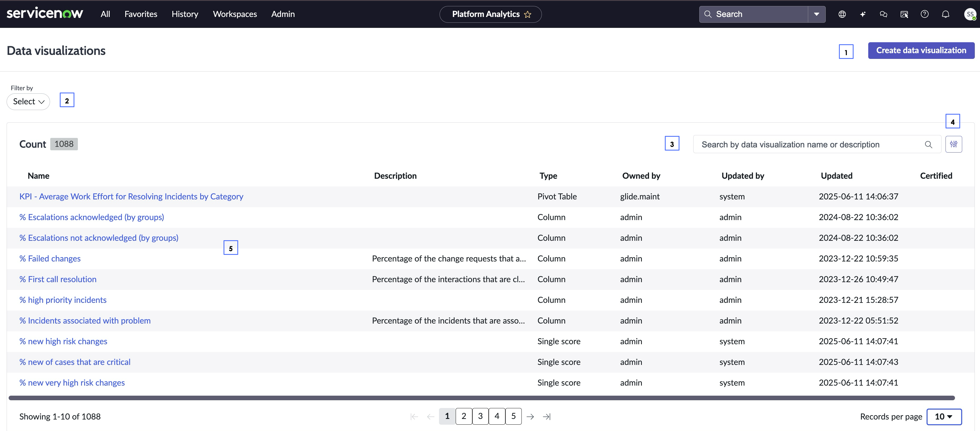This screenshot has height=431, width=980.
Task: Click the Data visualizations page heading
Action: coord(56,51)
